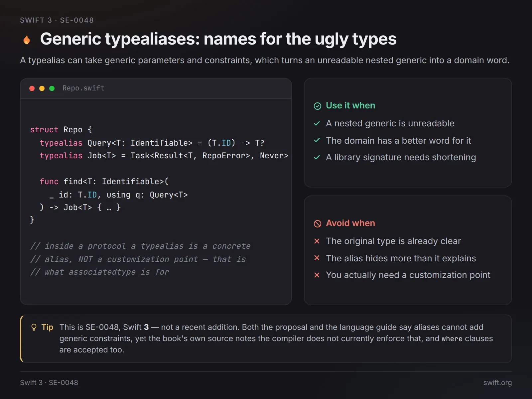The width and height of the screenshot is (532, 399).
Task: Click the ) -> Job<T> { … } line
Action: (80, 207)
